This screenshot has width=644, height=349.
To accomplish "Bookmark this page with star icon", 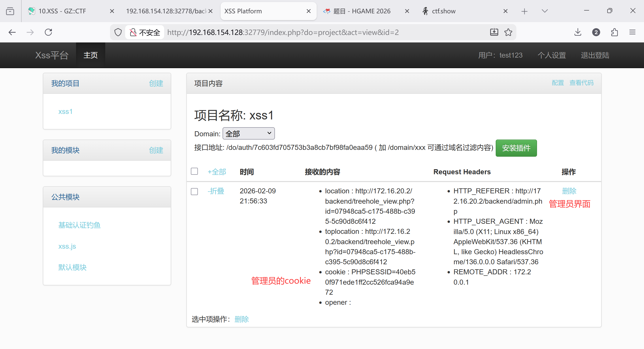I will coord(508,32).
